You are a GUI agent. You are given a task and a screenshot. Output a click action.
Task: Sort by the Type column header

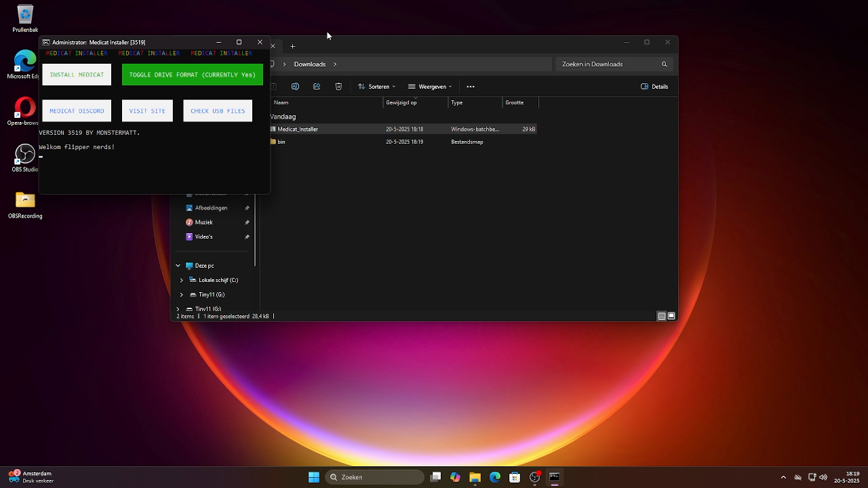pos(475,102)
